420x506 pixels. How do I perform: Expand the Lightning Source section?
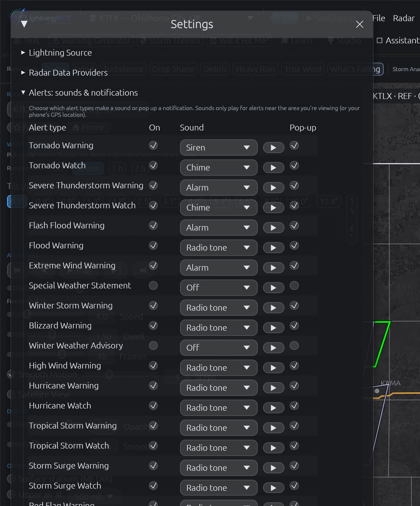(x=56, y=53)
